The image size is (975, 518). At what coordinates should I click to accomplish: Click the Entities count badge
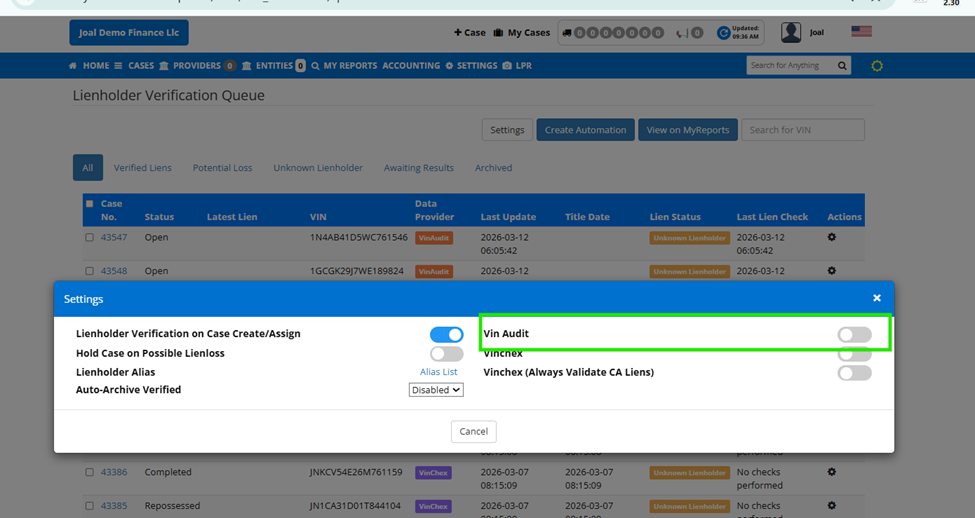pos(300,66)
